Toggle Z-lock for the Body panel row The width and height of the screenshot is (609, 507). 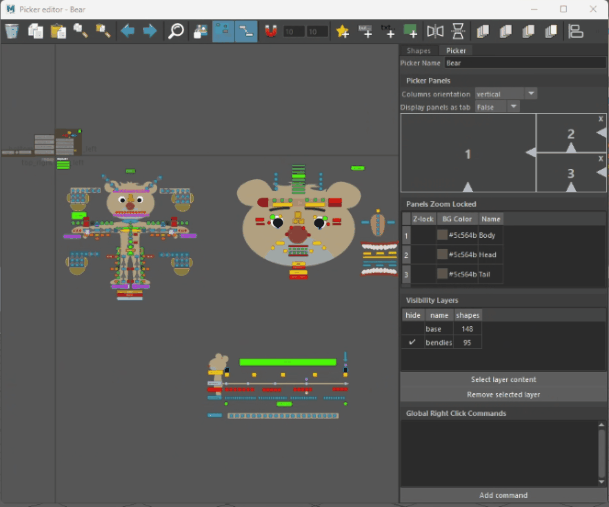pyautogui.click(x=423, y=235)
